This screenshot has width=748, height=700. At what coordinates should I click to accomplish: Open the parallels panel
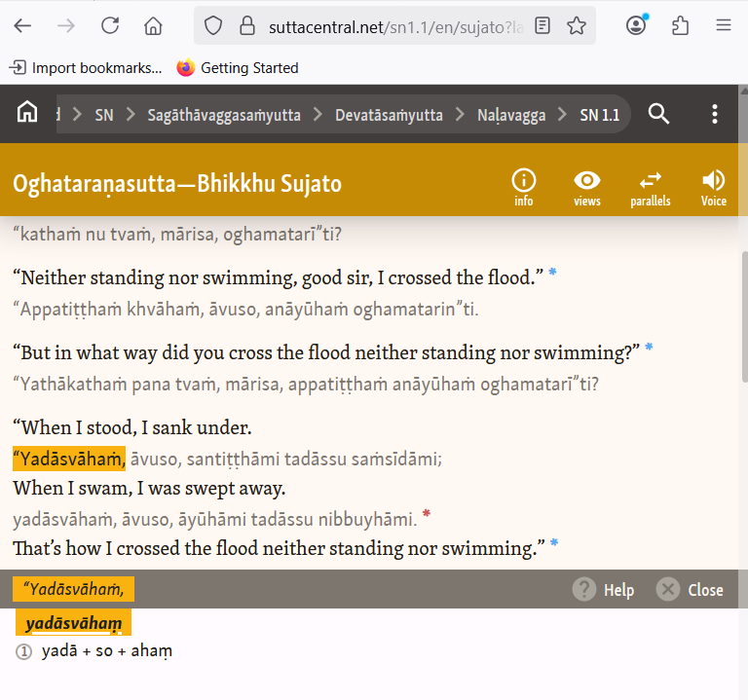click(x=650, y=186)
